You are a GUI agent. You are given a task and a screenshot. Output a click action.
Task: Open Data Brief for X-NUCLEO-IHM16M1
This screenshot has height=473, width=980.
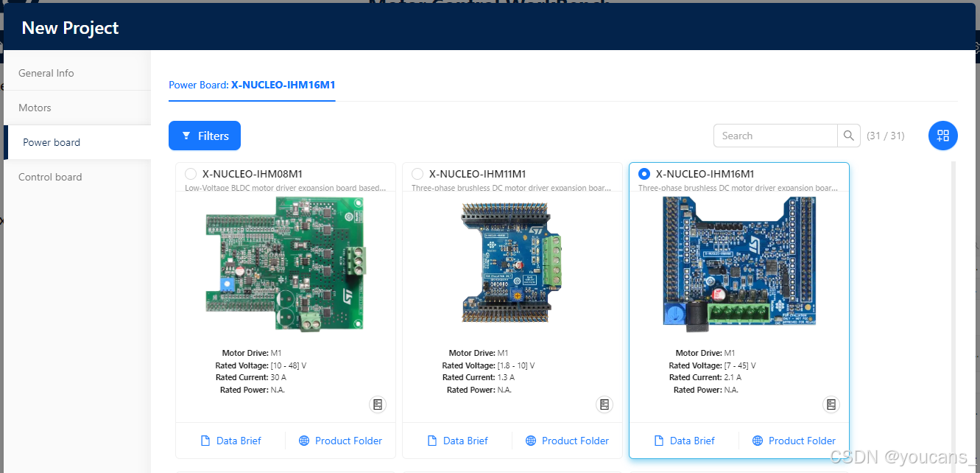click(685, 441)
